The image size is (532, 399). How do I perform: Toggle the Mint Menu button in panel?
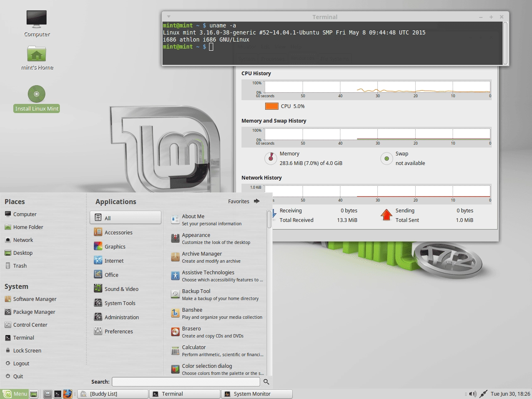tap(15, 394)
